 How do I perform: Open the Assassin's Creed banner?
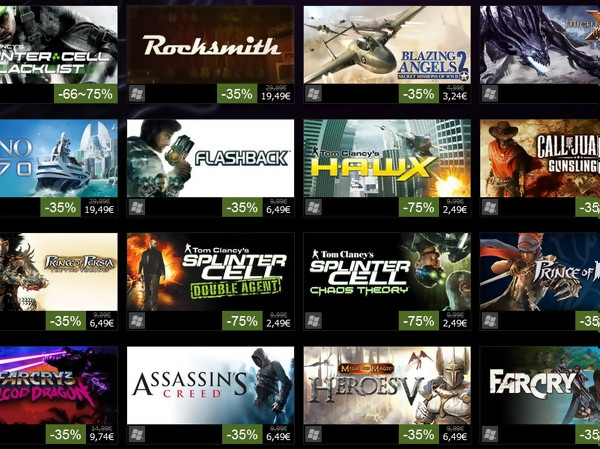click(x=210, y=385)
